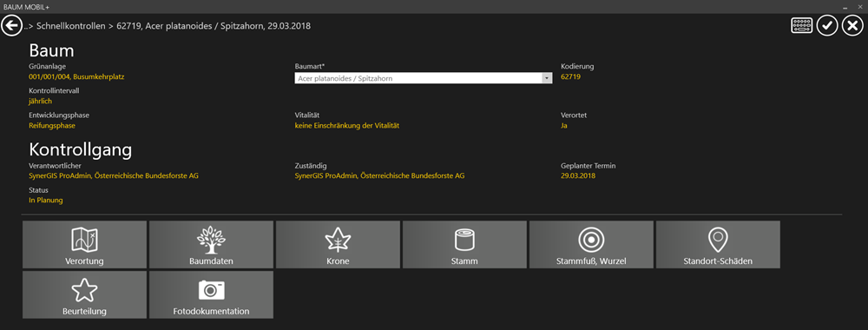Open the Verortung map tile
This screenshot has width=868, height=330.
click(x=85, y=245)
